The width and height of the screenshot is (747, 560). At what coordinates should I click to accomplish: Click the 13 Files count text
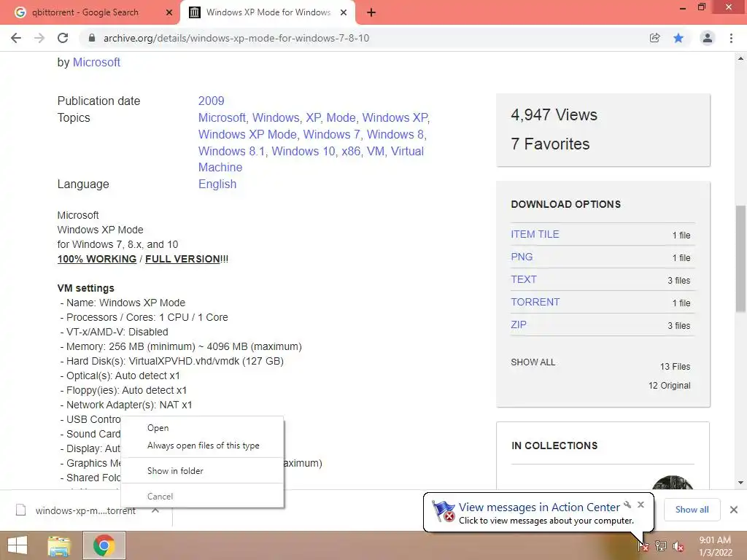(x=675, y=367)
